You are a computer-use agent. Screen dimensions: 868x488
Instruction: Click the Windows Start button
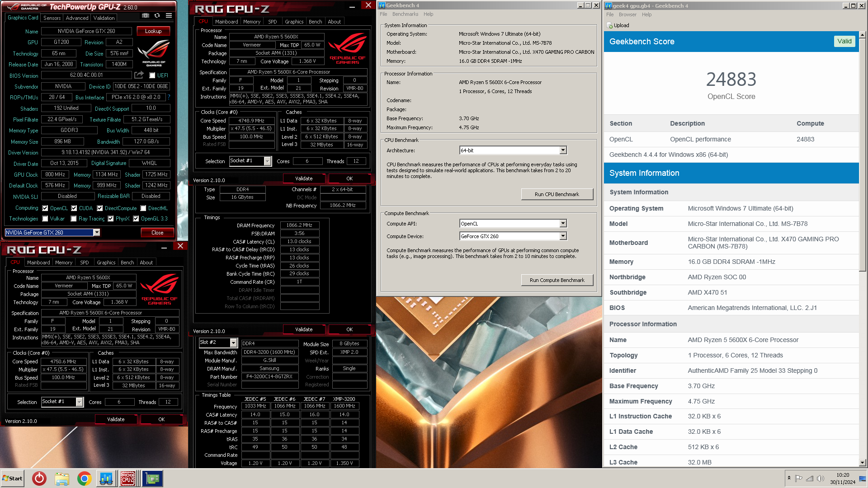[12, 479]
